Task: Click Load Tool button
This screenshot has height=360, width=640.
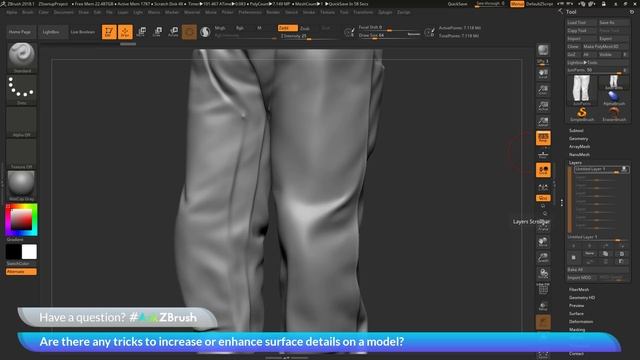Action: pos(581,23)
